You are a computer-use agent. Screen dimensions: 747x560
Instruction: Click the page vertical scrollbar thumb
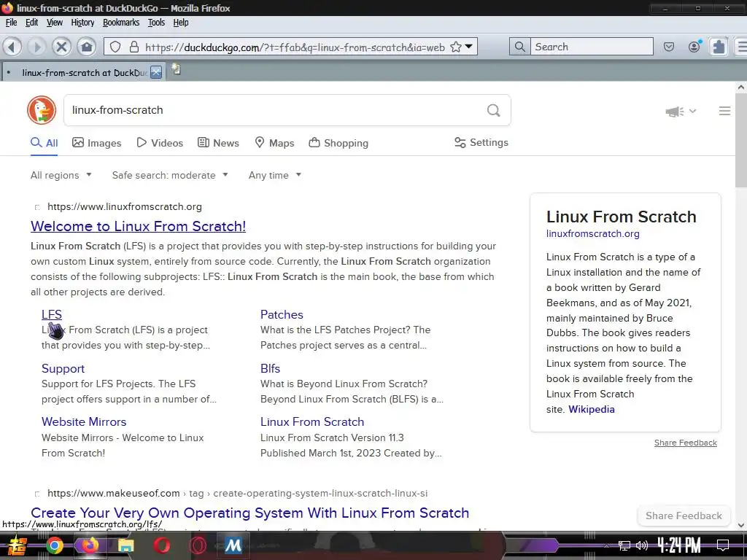pos(741,141)
